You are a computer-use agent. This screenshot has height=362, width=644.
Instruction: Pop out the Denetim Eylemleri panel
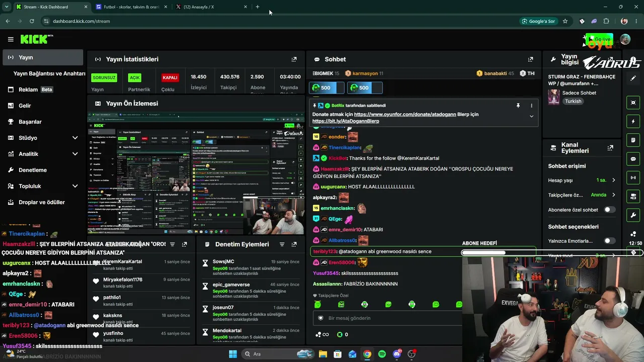click(x=294, y=244)
